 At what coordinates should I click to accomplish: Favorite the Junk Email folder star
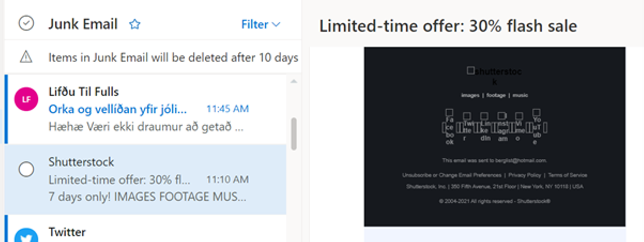135,24
